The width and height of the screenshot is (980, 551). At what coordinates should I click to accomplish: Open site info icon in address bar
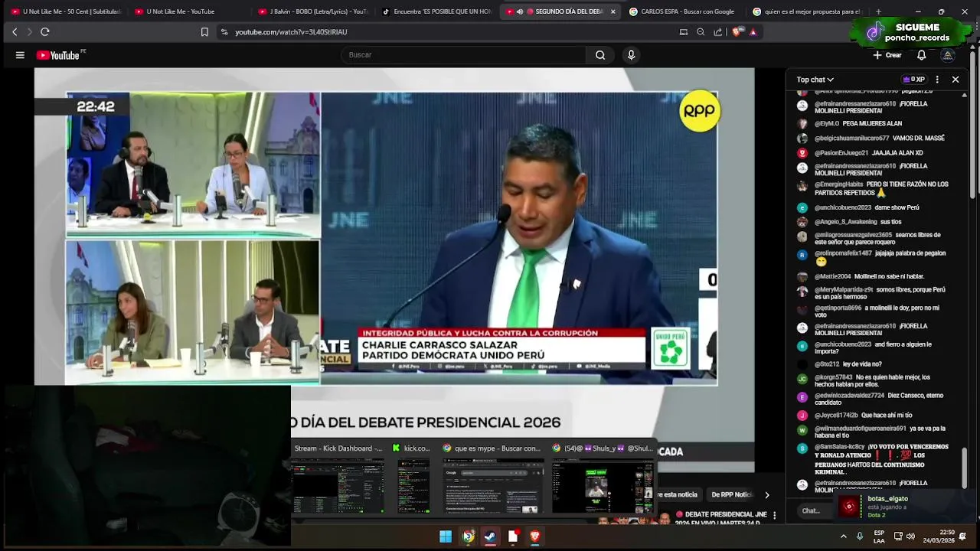[x=224, y=32]
